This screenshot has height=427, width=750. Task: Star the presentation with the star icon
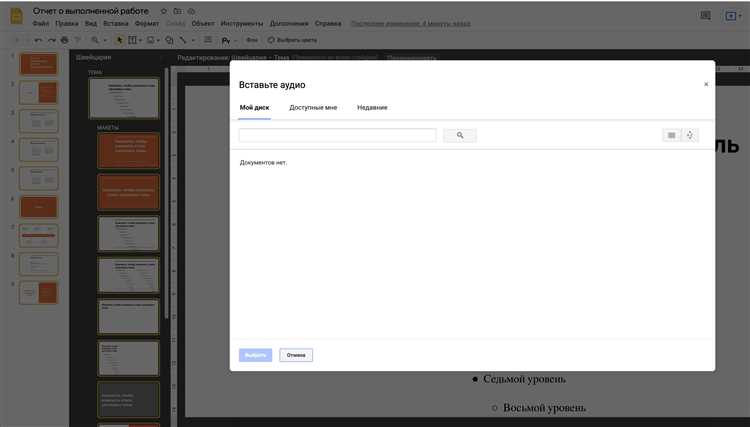coord(164,11)
